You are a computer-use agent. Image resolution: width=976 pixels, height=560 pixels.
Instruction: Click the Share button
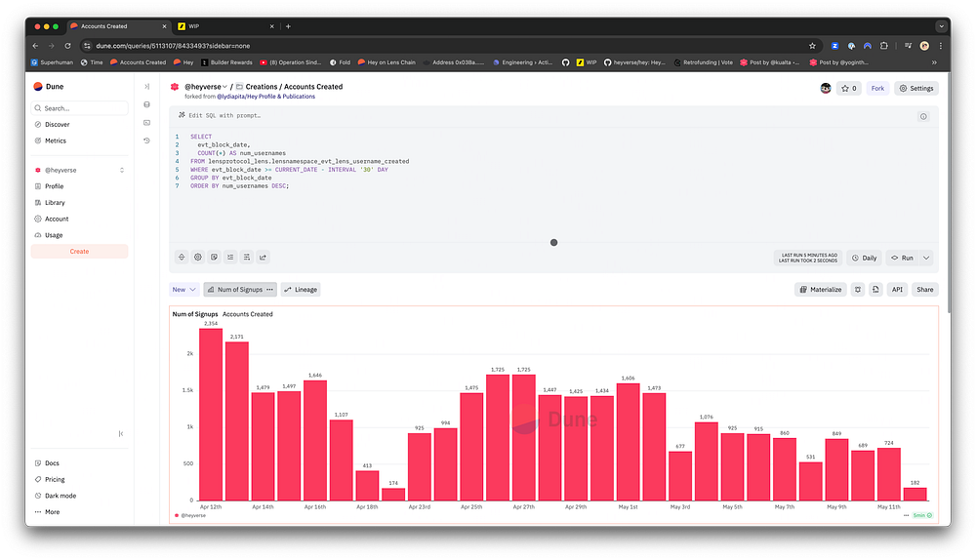[925, 290]
